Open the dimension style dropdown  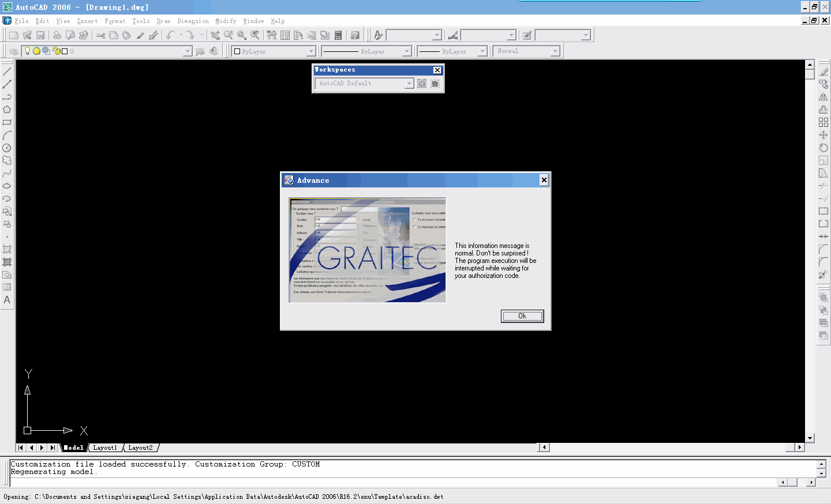[x=511, y=35]
